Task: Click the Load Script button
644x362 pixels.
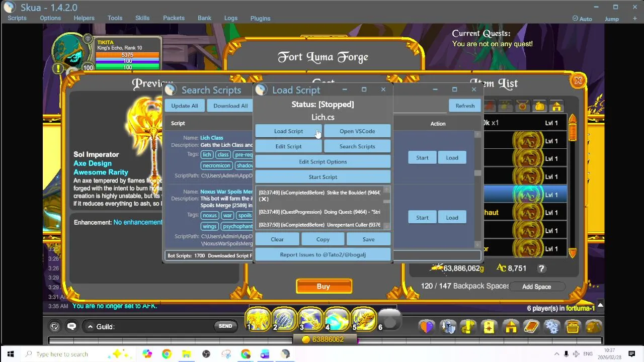Action: click(x=288, y=131)
